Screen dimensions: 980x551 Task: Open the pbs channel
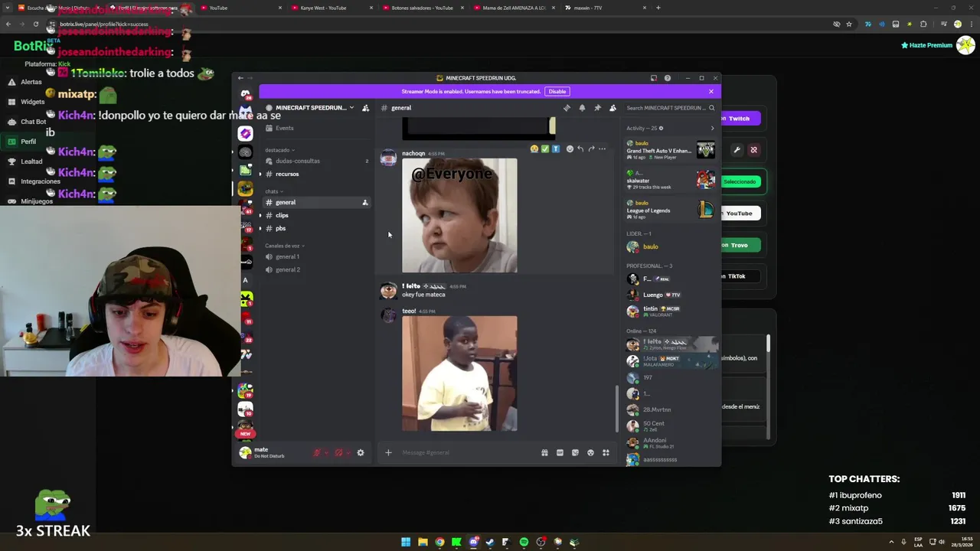[x=316, y=228]
